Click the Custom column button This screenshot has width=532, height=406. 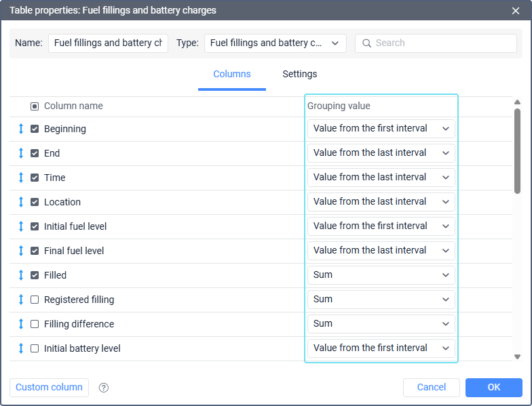pos(49,388)
